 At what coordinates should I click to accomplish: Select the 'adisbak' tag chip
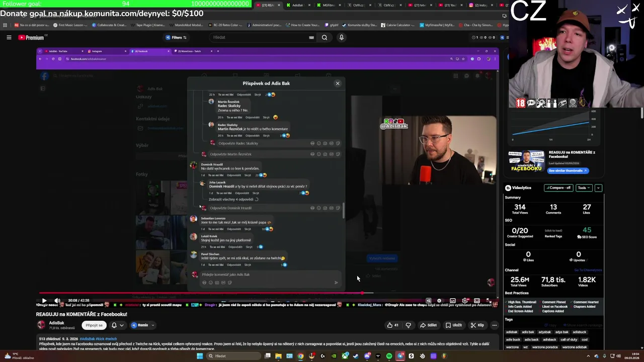pyautogui.click(x=511, y=332)
